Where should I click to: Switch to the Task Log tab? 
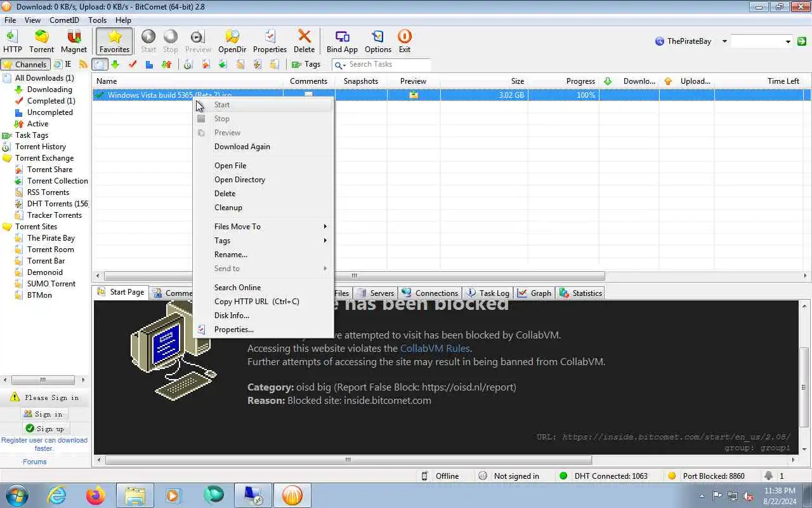488,293
